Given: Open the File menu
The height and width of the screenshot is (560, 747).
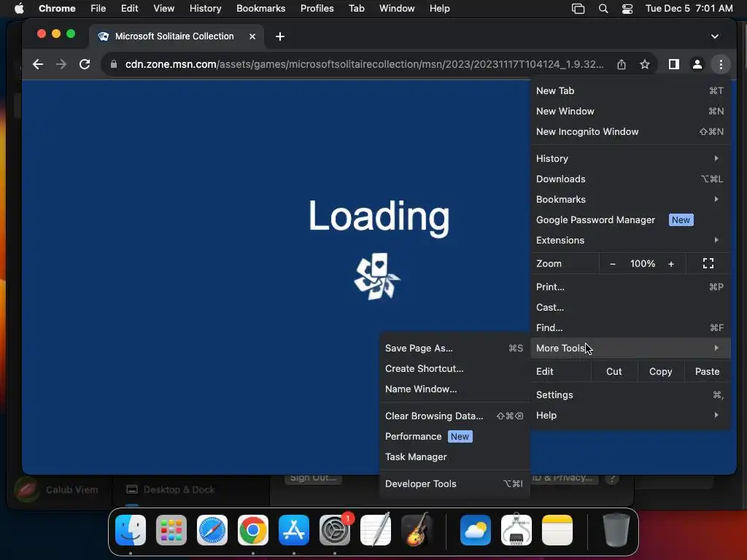Looking at the screenshot, I should [98, 9].
